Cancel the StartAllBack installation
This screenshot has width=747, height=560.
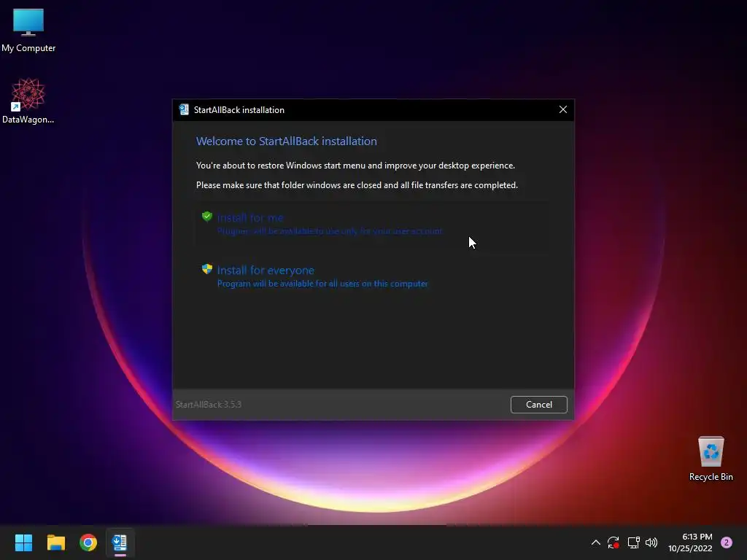point(539,404)
